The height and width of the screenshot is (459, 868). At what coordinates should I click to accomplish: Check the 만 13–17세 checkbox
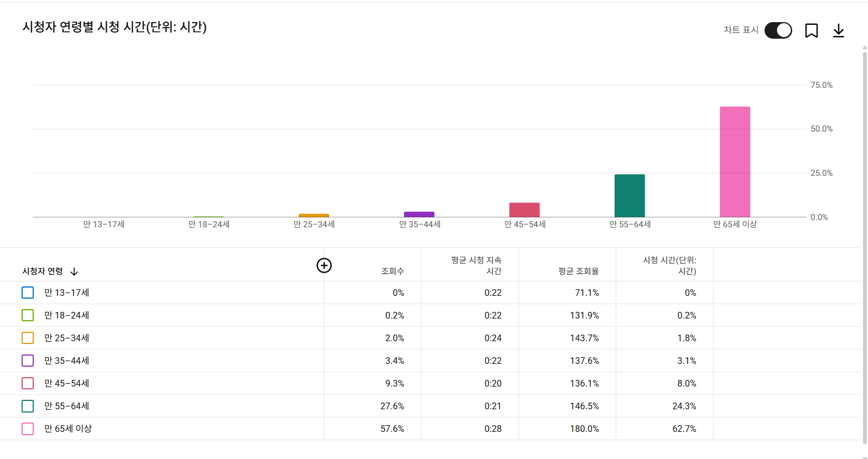tap(28, 293)
